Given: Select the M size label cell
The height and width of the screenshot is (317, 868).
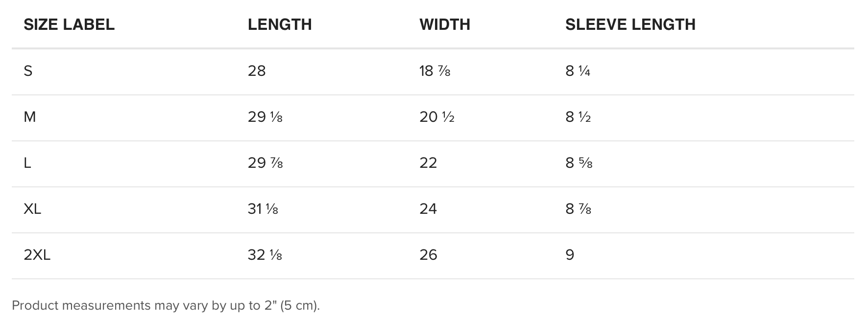Looking at the screenshot, I should pos(30,117).
